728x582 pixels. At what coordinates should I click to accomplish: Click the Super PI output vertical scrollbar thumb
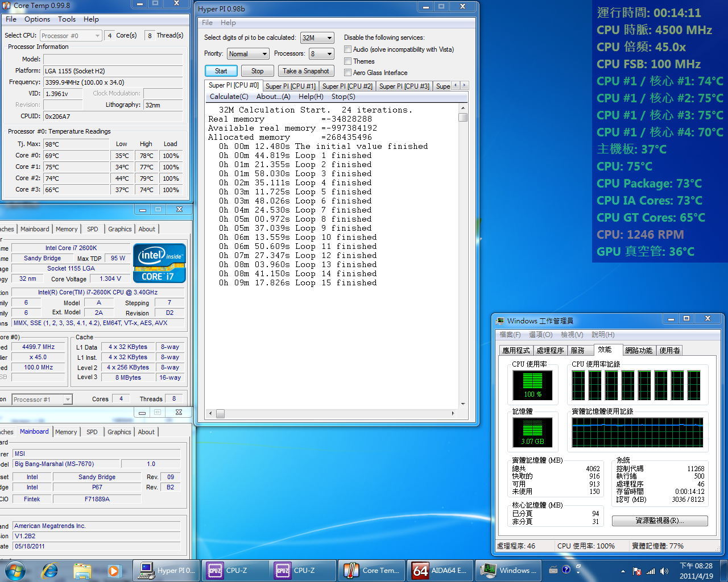(x=463, y=118)
